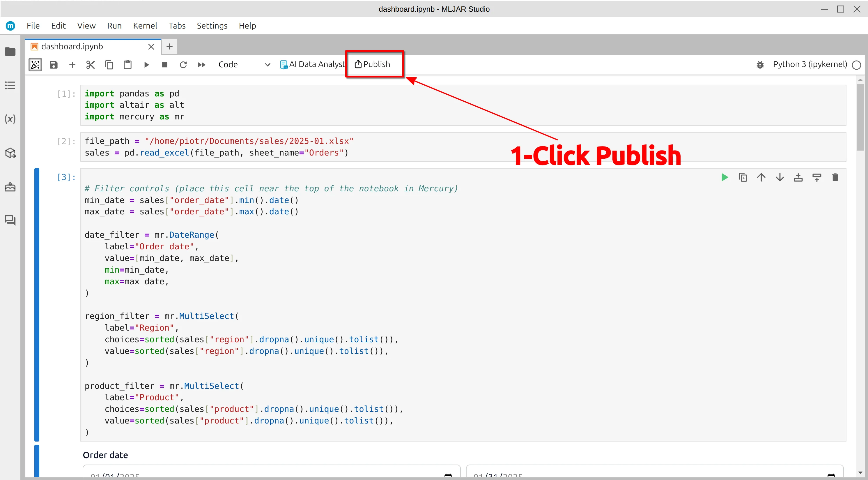
Task: Minimize the MLJAR Studio window
Action: point(824,9)
